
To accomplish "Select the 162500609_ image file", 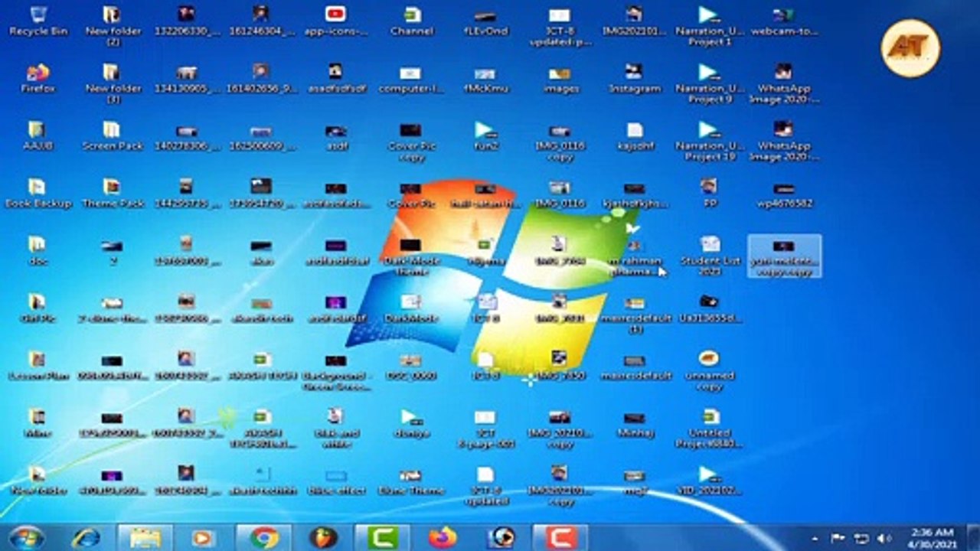I will pos(261,136).
